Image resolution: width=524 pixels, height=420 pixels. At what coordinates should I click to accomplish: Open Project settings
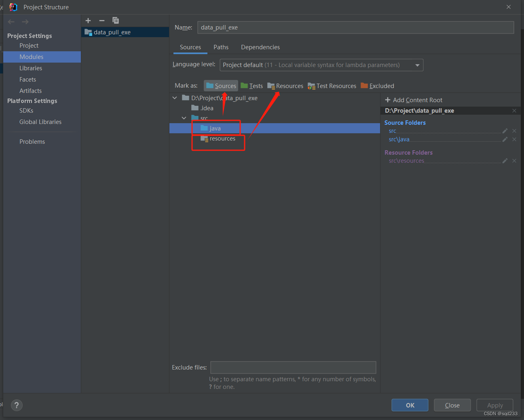click(29, 46)
